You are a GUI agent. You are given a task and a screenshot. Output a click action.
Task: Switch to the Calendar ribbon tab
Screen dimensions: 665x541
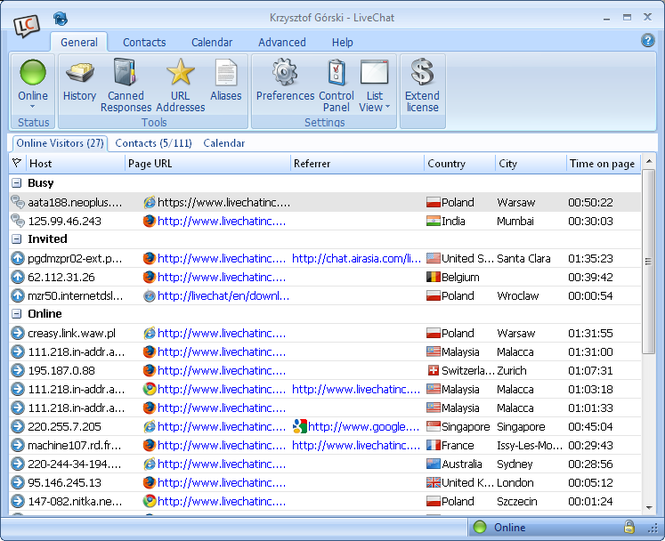212,42
